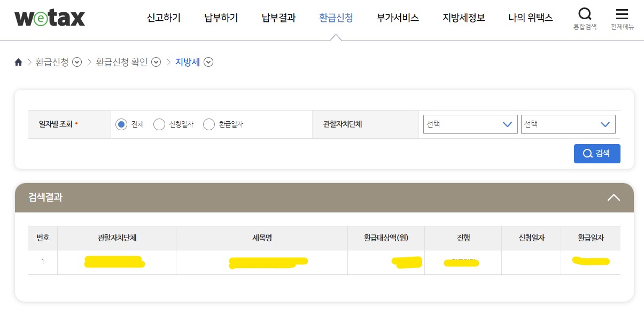
Task: Open the 전체메뉴 hamburger menu
Action: pos(622,14)
